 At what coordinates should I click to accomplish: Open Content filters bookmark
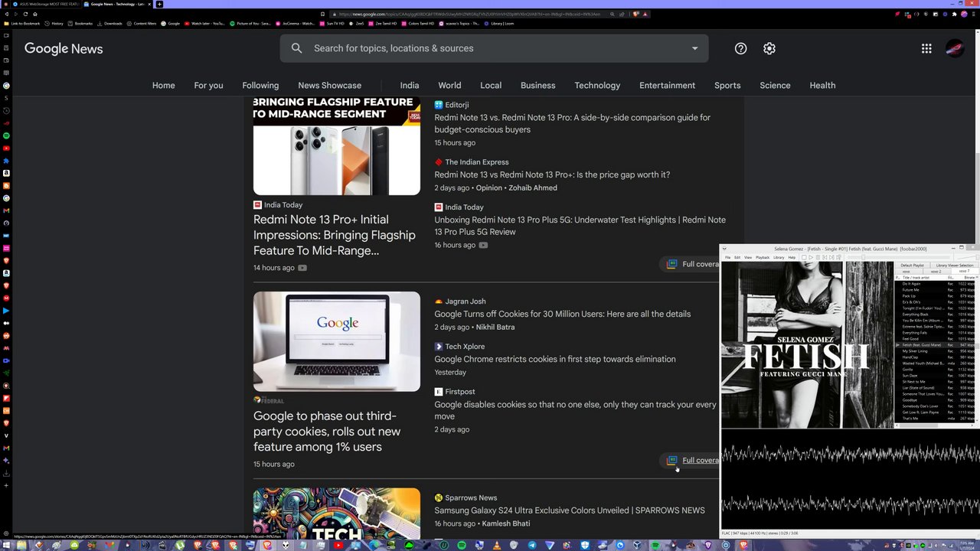click(x=141, y=24)
